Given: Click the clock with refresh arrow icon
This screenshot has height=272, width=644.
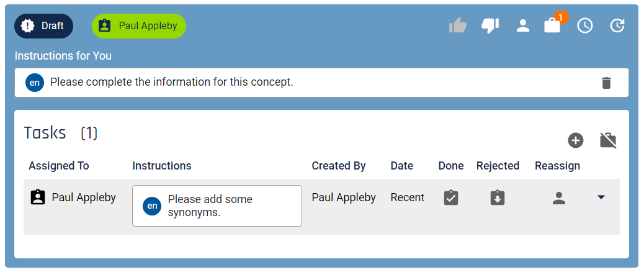Looking at the screenshot, I should (617, 26).
